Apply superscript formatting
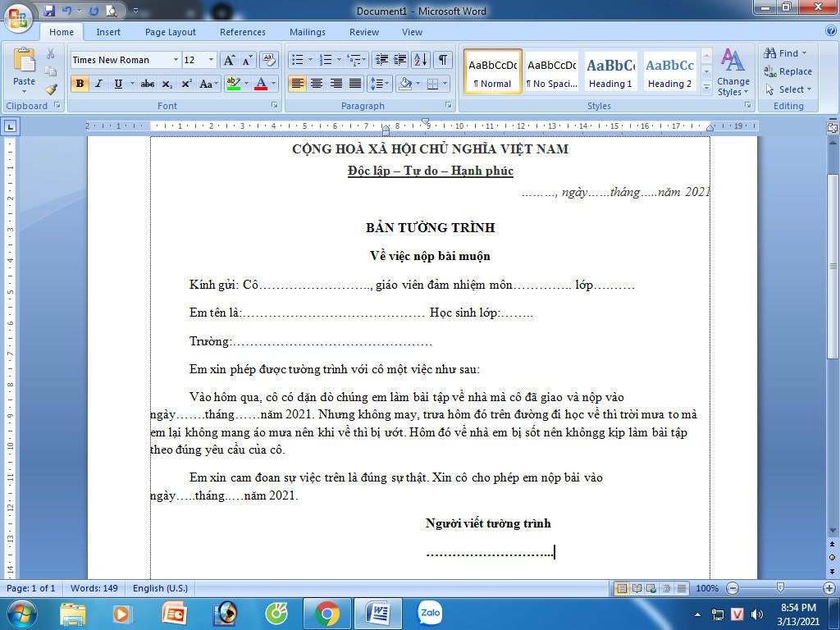Screen dimensions: 840x630 point(186,84)
